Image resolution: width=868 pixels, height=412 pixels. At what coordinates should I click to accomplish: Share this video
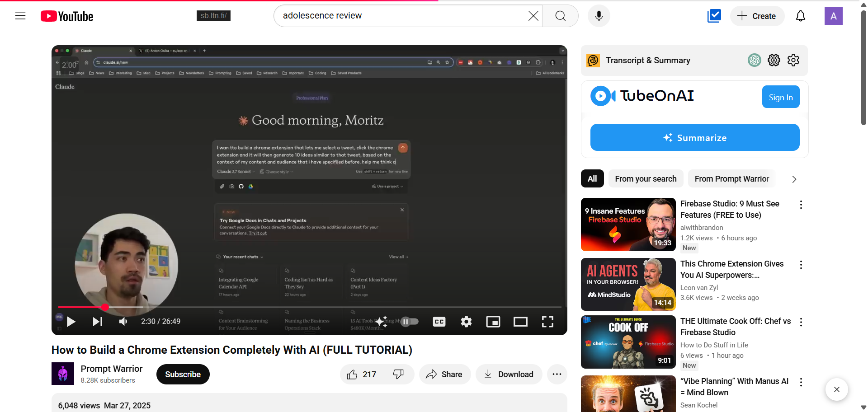pos(445,375)
